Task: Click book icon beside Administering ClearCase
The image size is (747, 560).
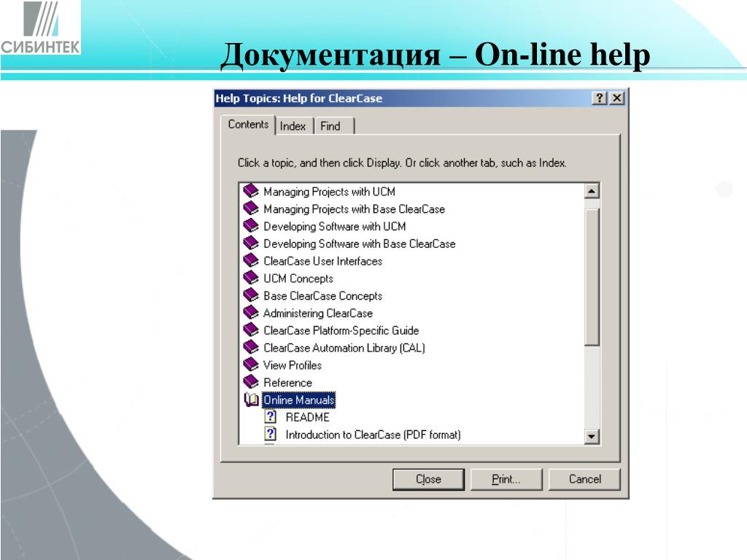Action: (x=251, y=313)
